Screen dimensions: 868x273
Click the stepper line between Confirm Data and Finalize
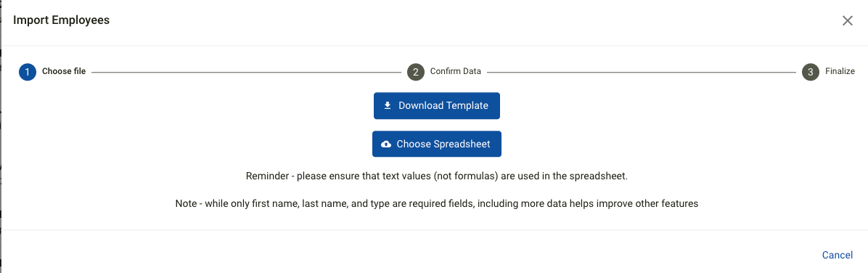click(642, 72)
